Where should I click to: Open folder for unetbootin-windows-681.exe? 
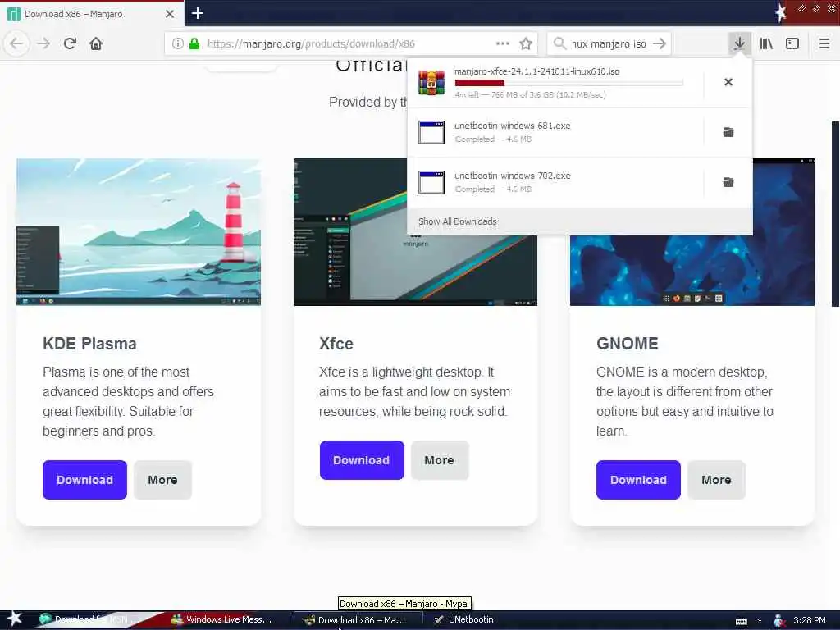click(x=728, y=132)
